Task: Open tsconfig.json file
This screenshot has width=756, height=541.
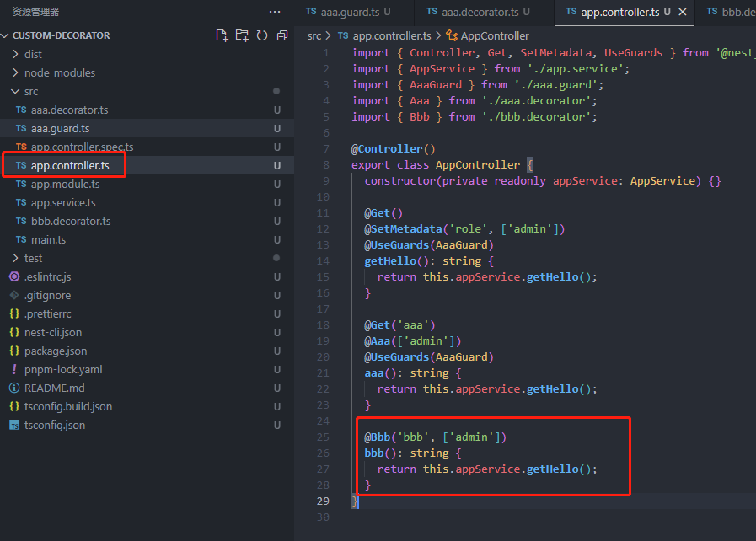Action: [147, 426]
